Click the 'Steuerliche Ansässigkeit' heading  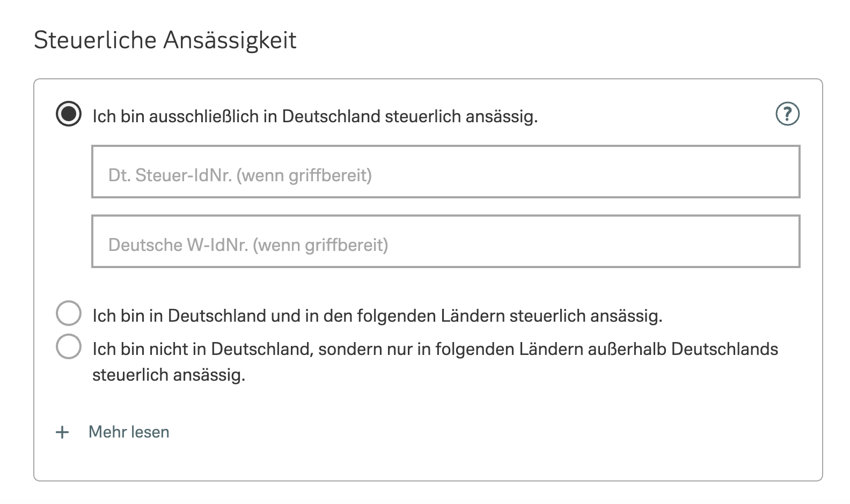tap(165, 40)
